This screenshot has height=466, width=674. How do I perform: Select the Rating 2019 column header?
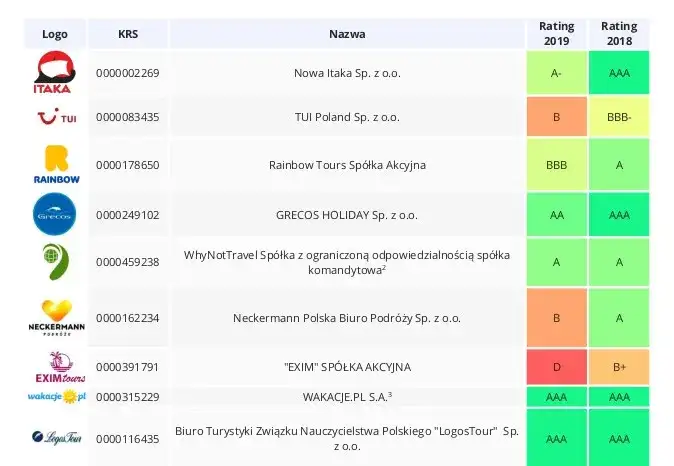point(556,34)
